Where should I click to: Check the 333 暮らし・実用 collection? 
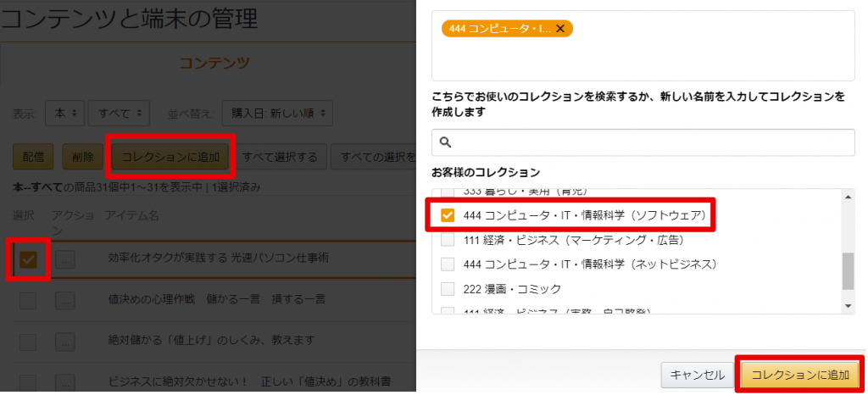click(448, 193)
